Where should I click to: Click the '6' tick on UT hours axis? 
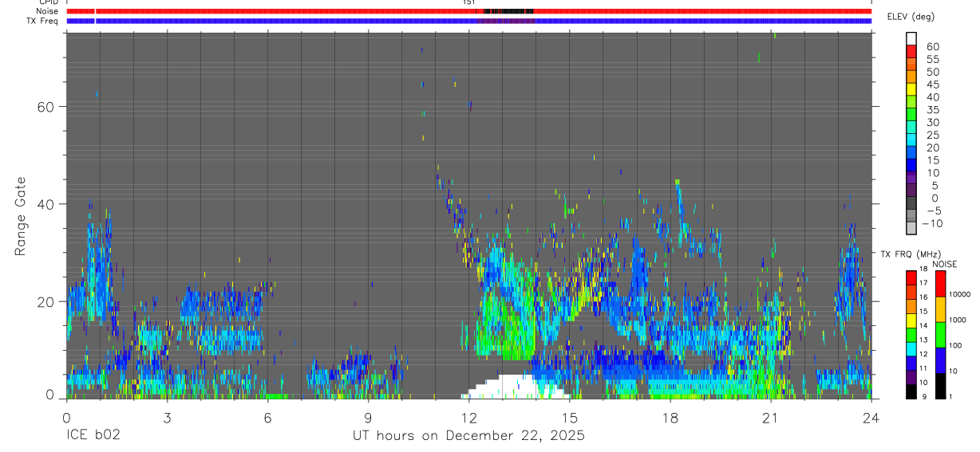click(x=267, y=416)
